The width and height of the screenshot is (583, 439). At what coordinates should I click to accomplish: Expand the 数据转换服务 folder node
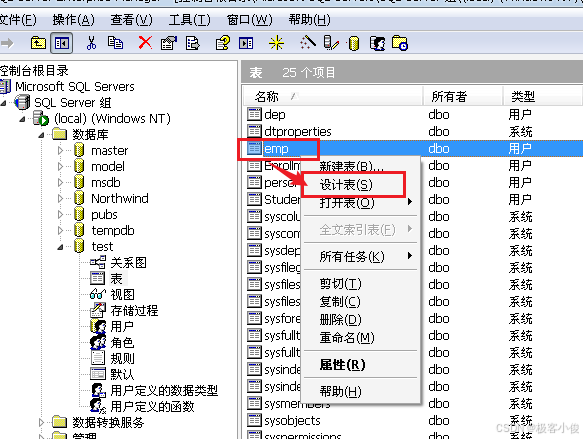(x=41, y=422)
